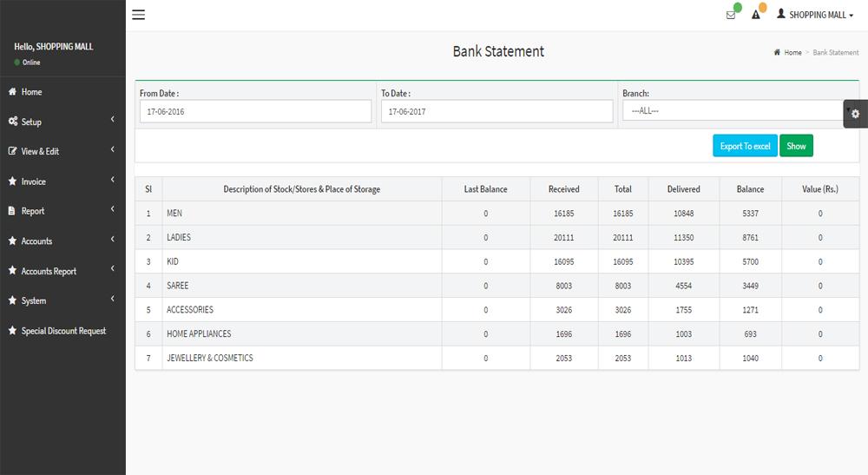This screenshot has height=475, width=868.
Task: Expand the View & Edit chevron
Action: click(x=112, y=149)
